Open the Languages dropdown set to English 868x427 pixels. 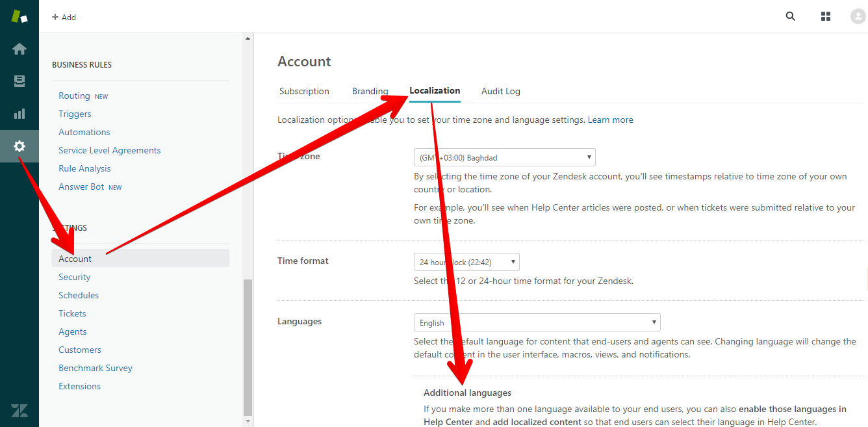click(537, 322)
